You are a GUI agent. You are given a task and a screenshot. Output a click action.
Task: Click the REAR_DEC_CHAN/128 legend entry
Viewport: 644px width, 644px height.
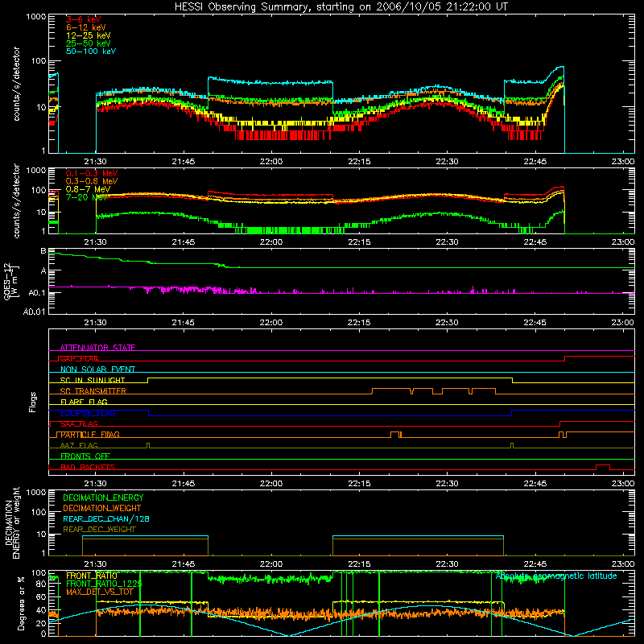tap(106, 518)
